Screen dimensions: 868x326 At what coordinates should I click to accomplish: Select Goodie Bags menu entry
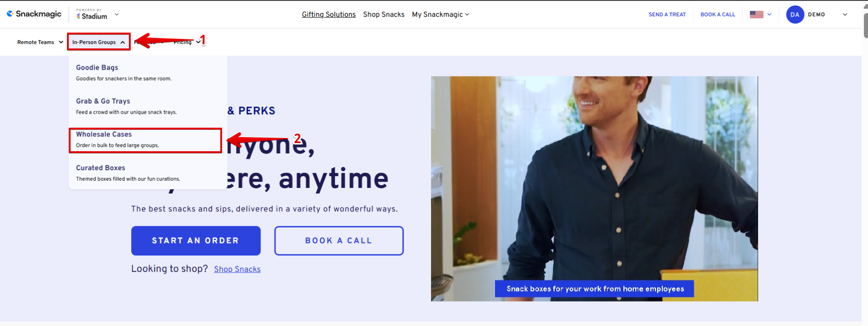click(x=147, y=72)
